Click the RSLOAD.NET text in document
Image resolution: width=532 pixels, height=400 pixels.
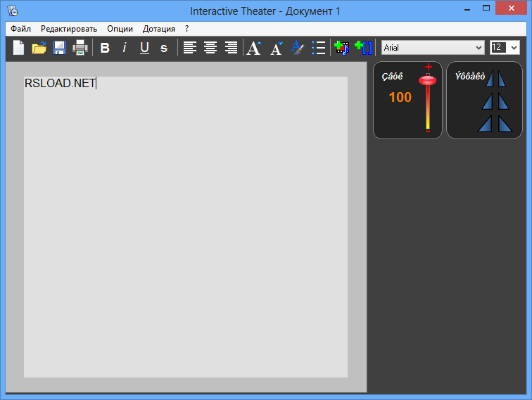(x=61, y=83)
